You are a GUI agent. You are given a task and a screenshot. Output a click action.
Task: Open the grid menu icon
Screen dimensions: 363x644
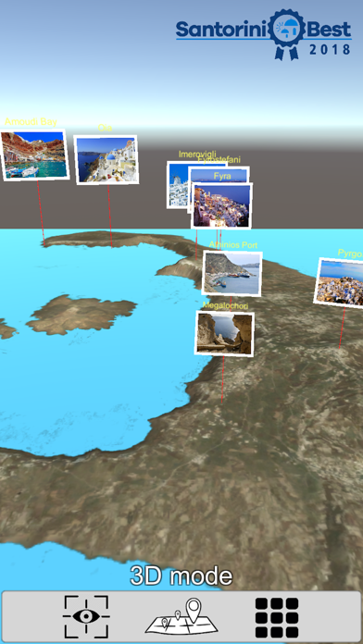(x=277, y=617)
